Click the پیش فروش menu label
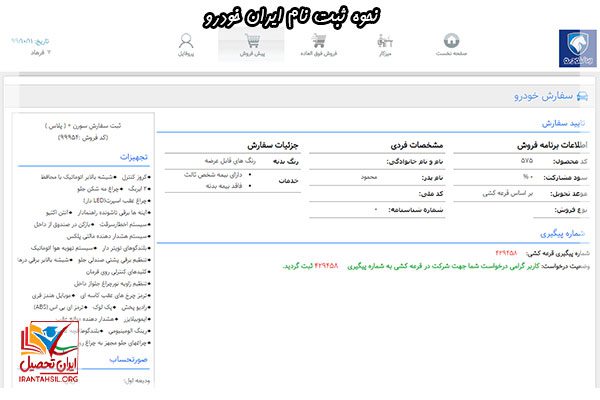Screen dimensions: 600x400 253,54
